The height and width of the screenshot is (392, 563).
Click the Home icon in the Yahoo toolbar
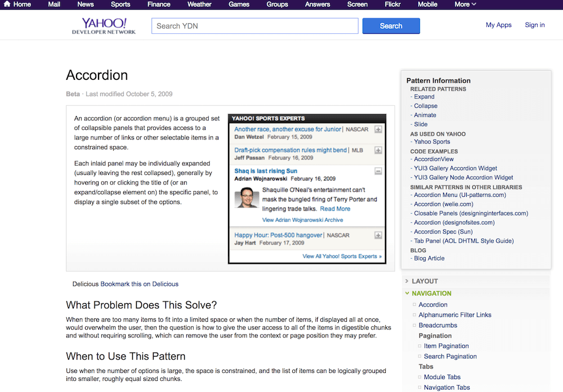coord(7,4)
